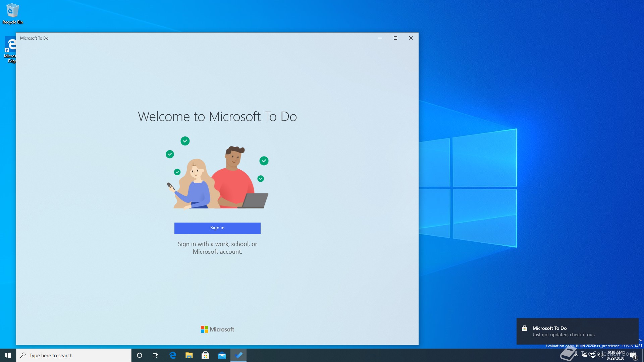This screenshot has height=362, width=644.
Task: Open Task View from the taskbar
Action: pos(156,355)
